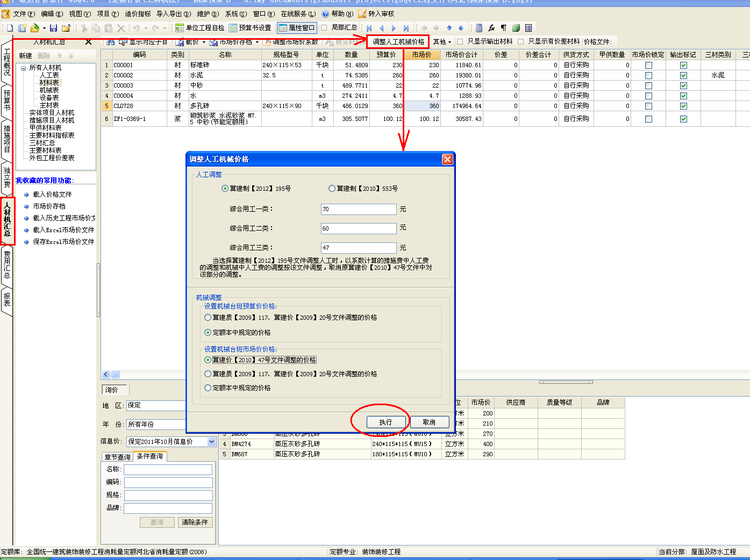The height and width of the screenshot is (560, 750).
Task: Click arrow icon beside 市场价存档 favorite
Action: (x=26, y=206)
